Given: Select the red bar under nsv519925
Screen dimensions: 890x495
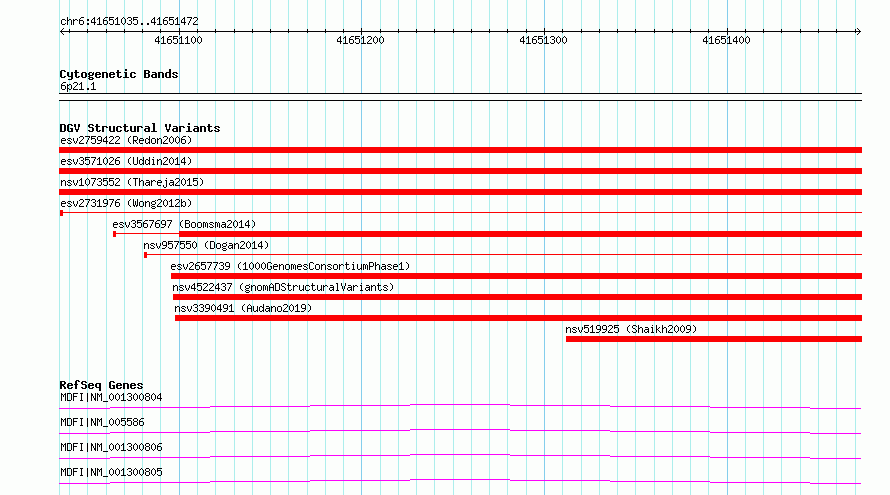Looking at the screenshot, I should coord(714,339).
